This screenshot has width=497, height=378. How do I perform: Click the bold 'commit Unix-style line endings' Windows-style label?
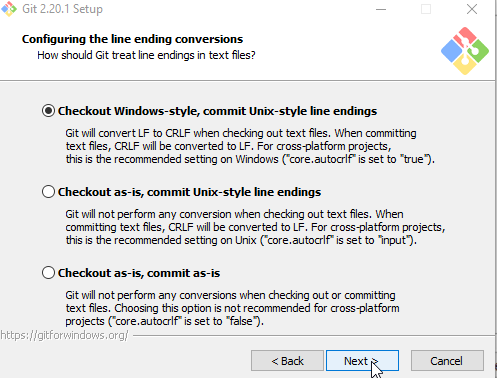[x=290, y=111]
